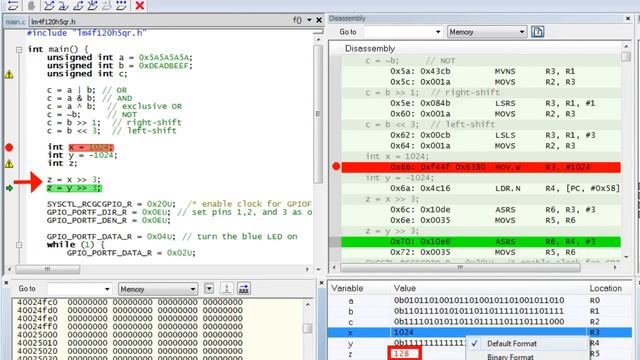Open the Memory window zone dropdown
Viewport: 640px width, 360px height.
point(158,289)
